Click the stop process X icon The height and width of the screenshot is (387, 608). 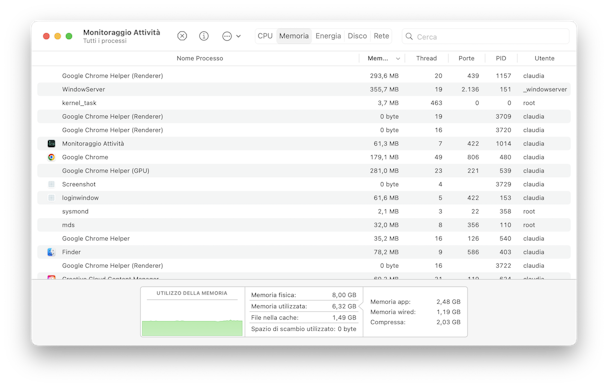click(x=182, y=36)
